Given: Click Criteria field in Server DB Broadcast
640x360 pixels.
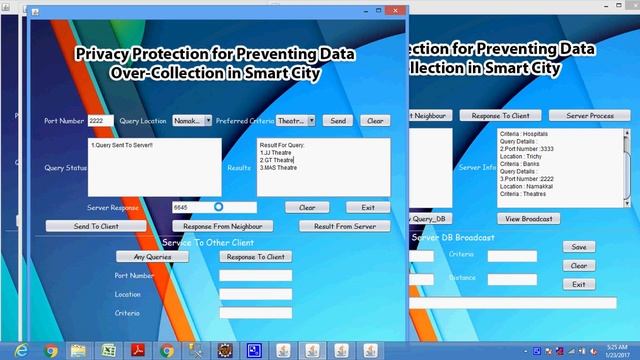Looking at the screenshot, I should 512,256.
